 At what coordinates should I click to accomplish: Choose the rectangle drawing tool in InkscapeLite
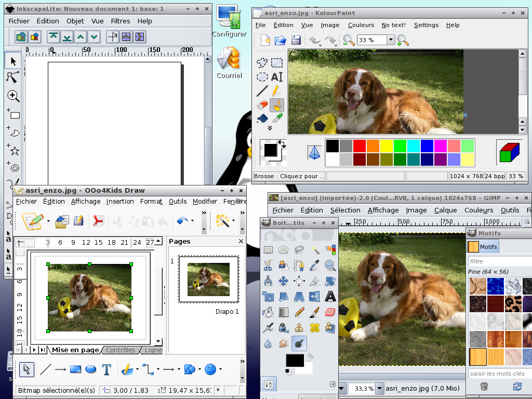tap(13, 114)
